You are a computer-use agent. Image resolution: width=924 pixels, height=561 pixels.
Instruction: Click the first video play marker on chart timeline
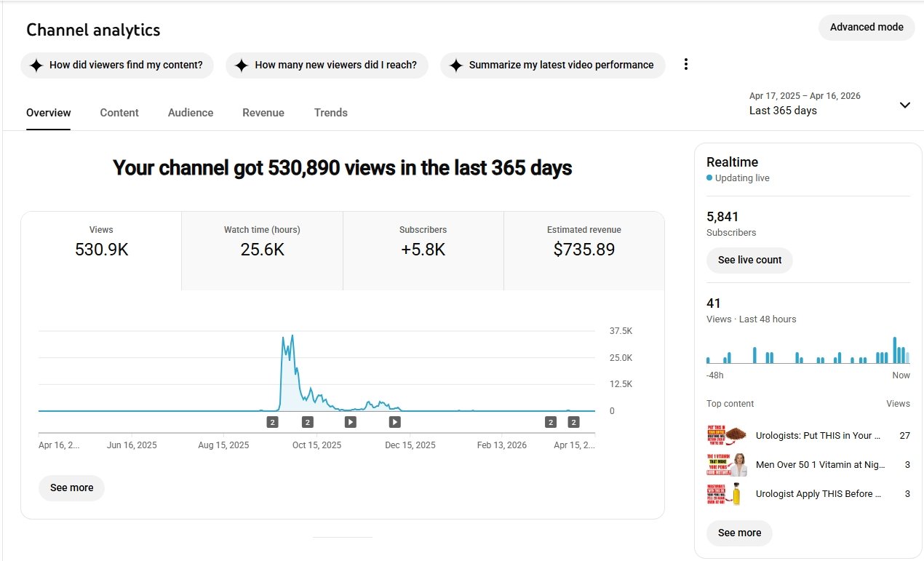351,422
